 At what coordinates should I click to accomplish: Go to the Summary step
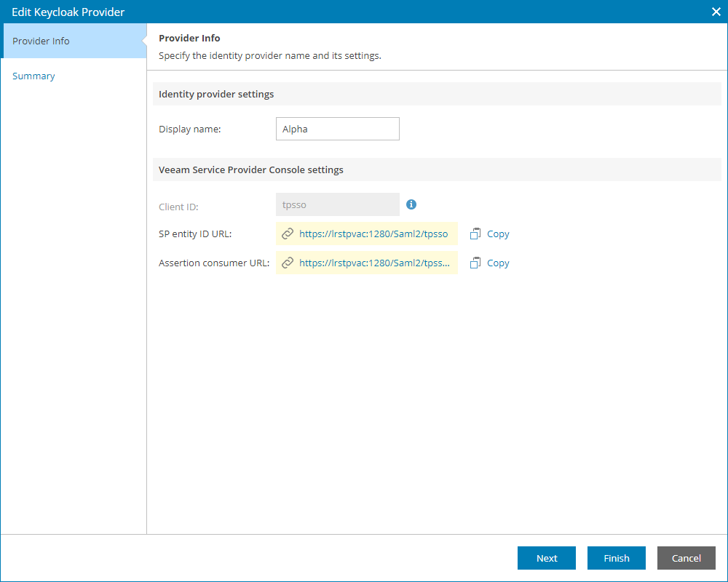tap(33, 76)
